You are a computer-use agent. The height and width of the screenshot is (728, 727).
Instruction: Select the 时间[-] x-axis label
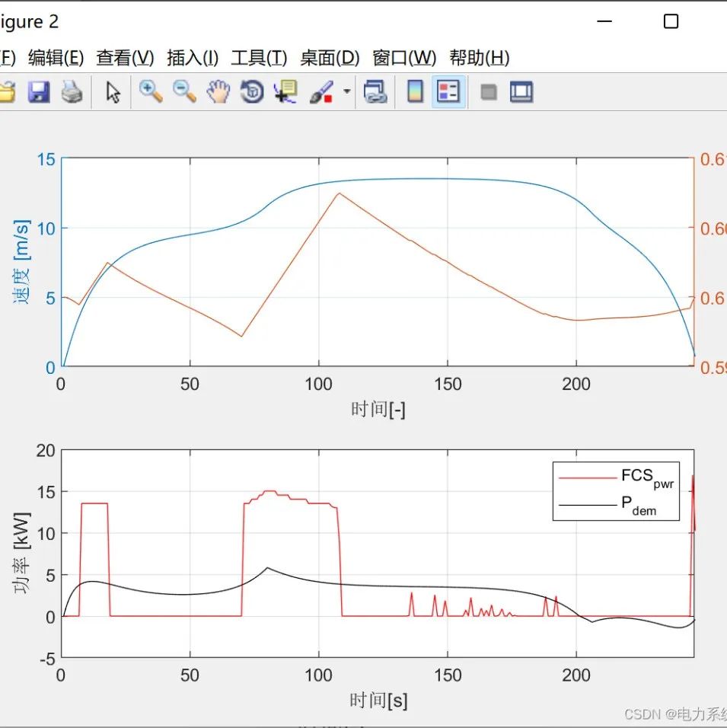tap(378, 410)
